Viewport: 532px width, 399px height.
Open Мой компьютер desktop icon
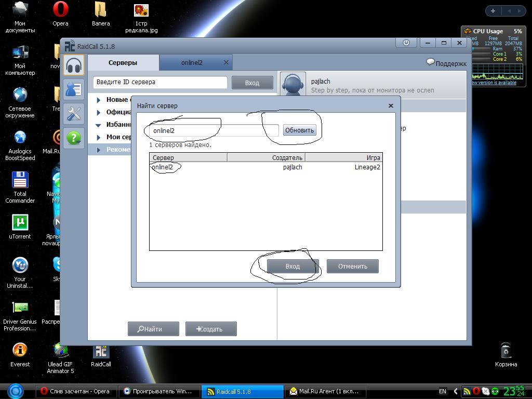pos(20,60)
